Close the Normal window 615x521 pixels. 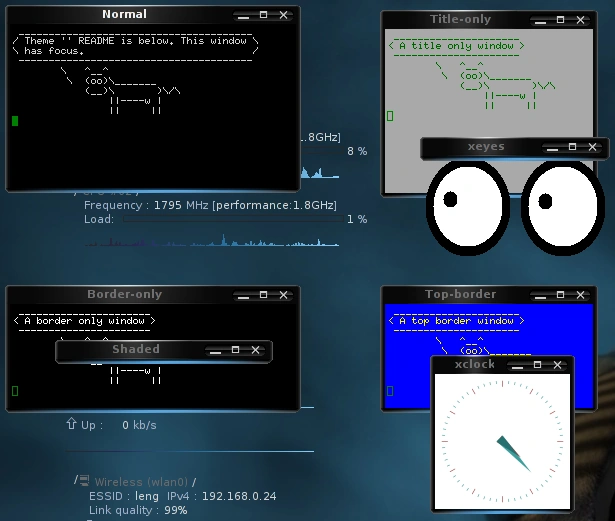tap(284, 15)
